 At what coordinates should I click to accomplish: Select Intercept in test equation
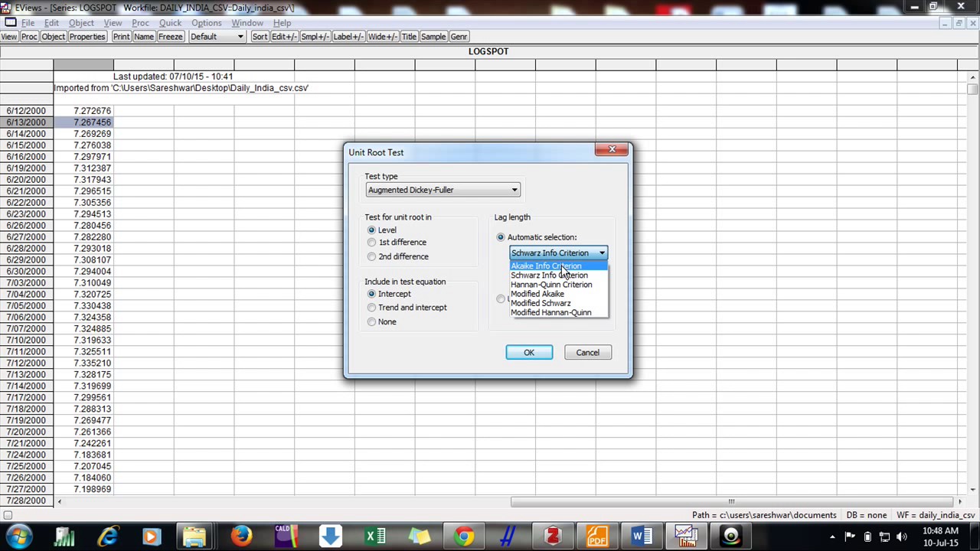tap(371, 294)
